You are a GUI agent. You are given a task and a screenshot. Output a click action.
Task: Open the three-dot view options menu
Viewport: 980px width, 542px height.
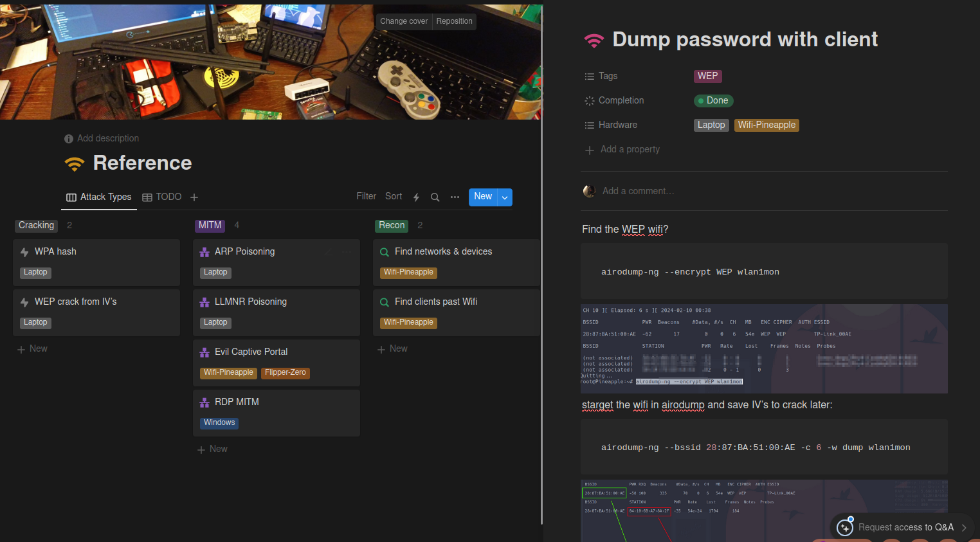pos(455,197)
